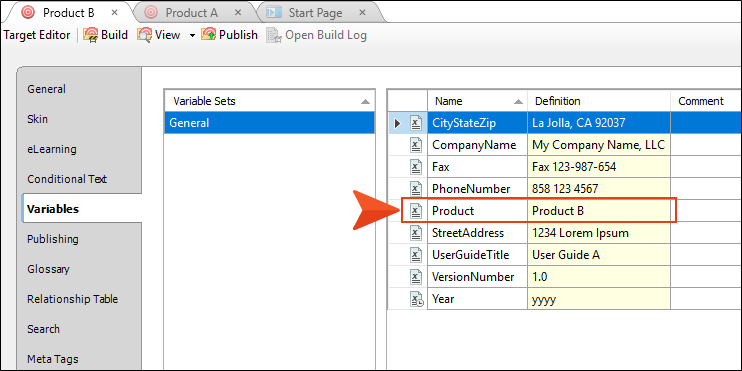Viewport: 742px width, 371px height.
Task: Click variable icon beside VersionNumber row
Action: [415, 277]
